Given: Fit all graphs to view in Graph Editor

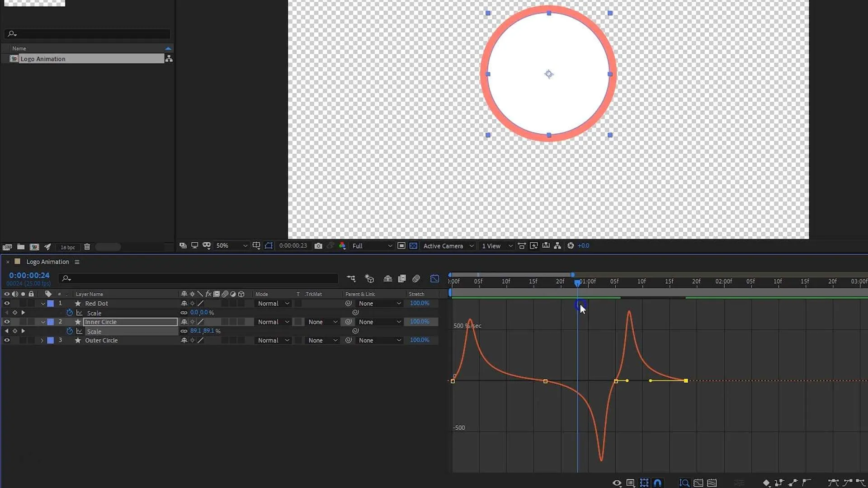Looking at the screenshot, I should coord(713,483).
